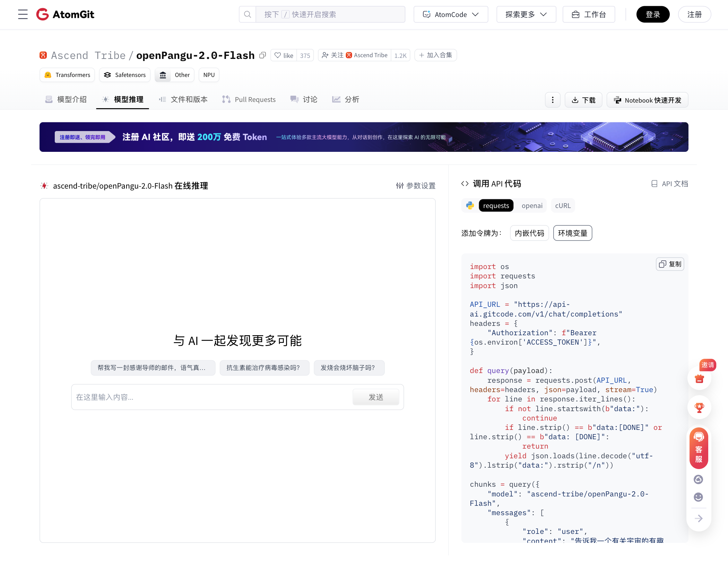Choose 环境变量 token mode
The height and width of the screenshot is (572, 728).
point(573,233)
